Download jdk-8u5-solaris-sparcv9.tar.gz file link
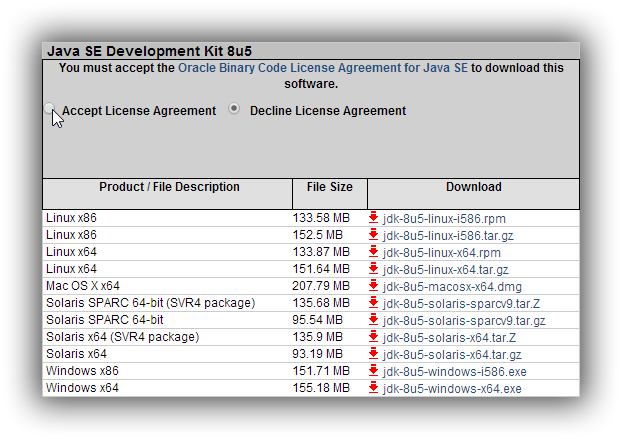Image resolution: width=622 pixels, height=439 pixels. pyautogui.click(x=464, y=321)
